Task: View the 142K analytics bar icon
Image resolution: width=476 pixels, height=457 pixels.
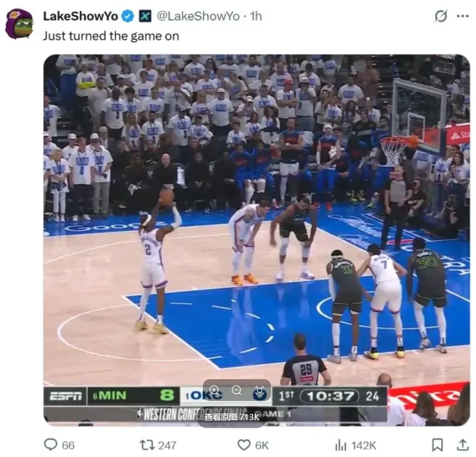Action: pyautogui.click(x=341, y=445)
